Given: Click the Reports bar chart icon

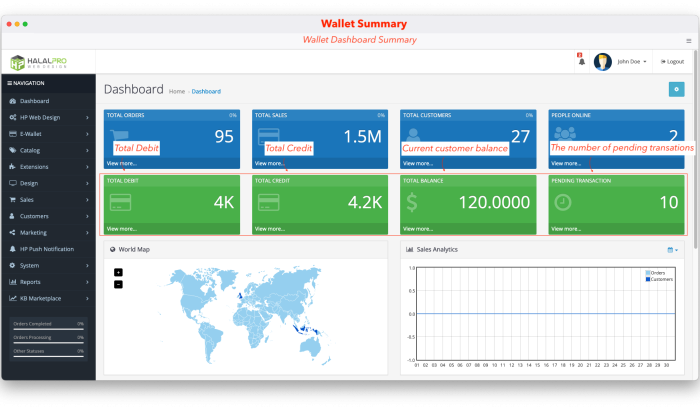Looking at the screenshot, I should 12,282.
